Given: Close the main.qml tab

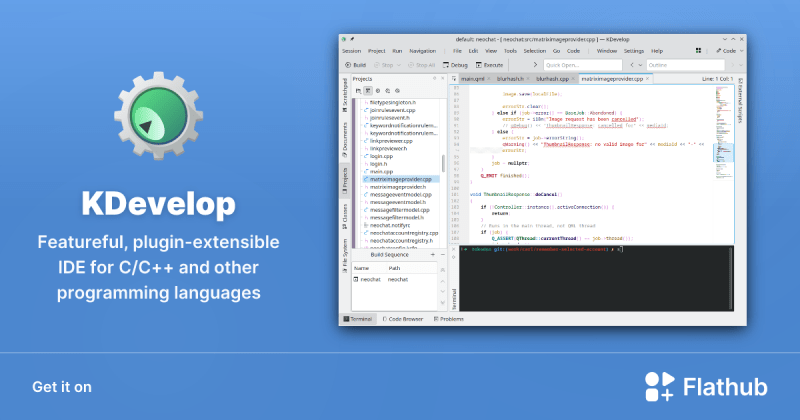Looking at the screenshot, I should (x=489, y=79).
